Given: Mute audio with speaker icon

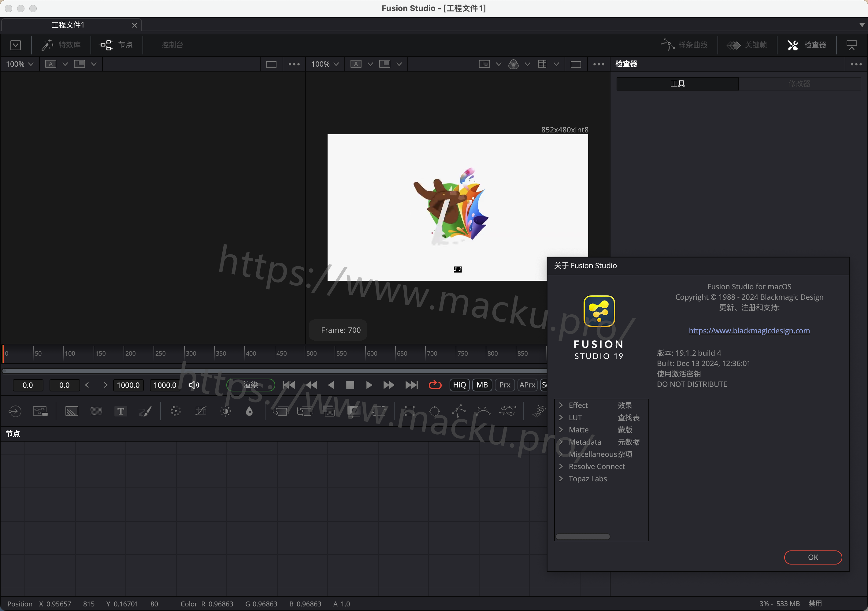Looking at the screenshot, I should point(194,384).
